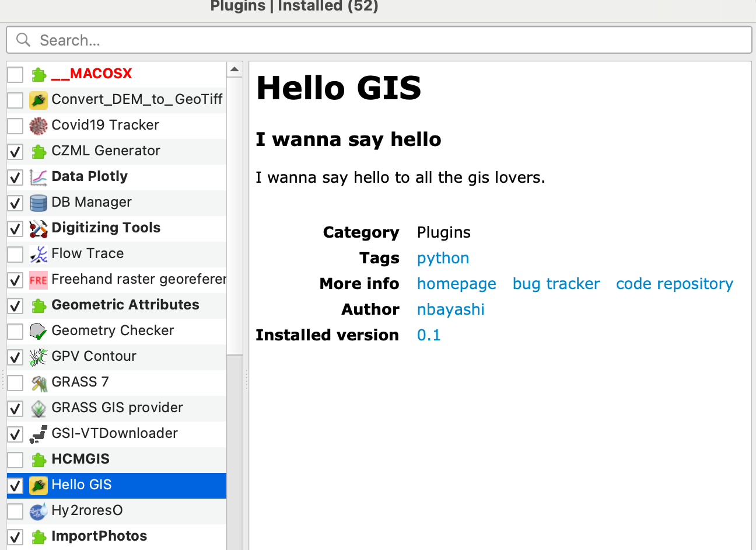Click the Flow Trace icon
Viewport: 756px width, 550px height.
tap(38, 253)
